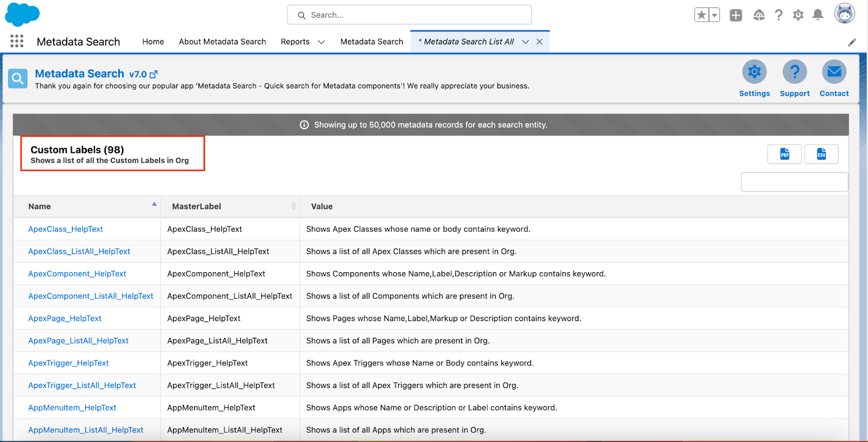Click MasterLabel cell ApexClass_HelpText
Viewport: 868px width, 442px height.
tap(205, 229)
